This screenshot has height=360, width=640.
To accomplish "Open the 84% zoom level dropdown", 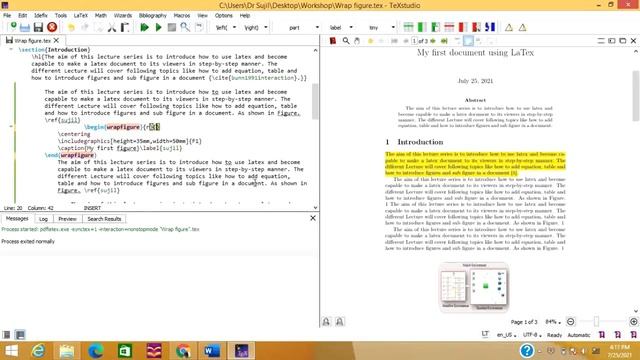I will (553, 322).
